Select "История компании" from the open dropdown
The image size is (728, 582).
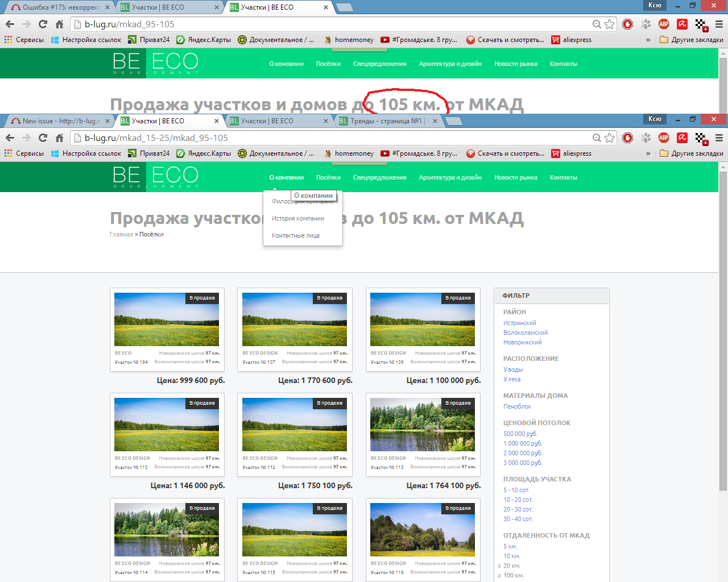pyautogui.click(x=298, y=218)
